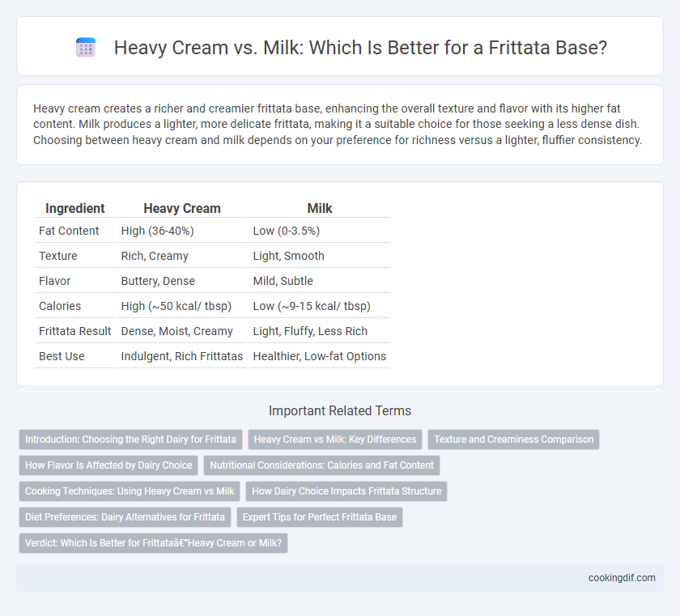Click the 'Important Related Terms' heading
Screen dimensions: 680x616
pos(340,410)
